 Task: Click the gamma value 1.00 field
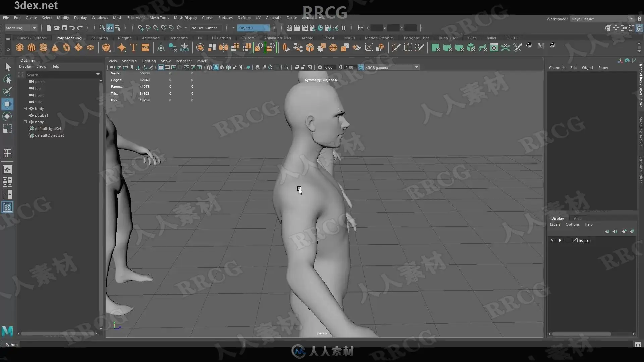[x=350, y=67]
